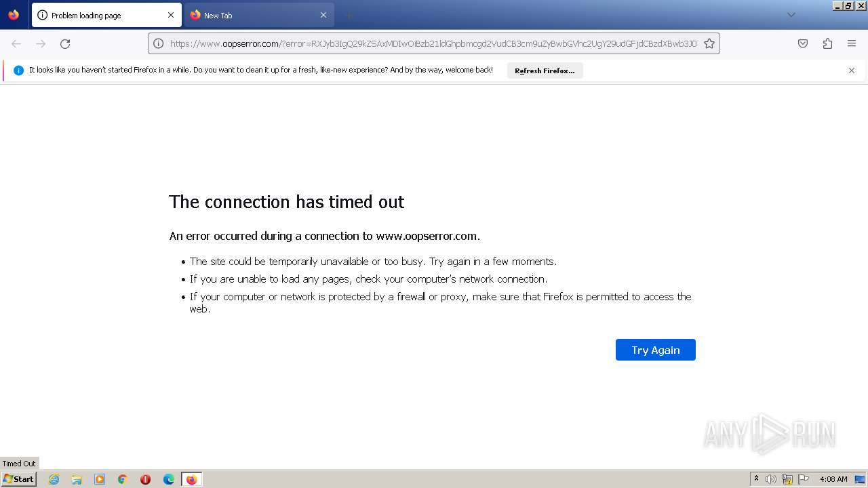The width and height of the screenshot is (868, 488).
Task: Click the firewall or proxy bullet text
Action: (x=440, y=302)
